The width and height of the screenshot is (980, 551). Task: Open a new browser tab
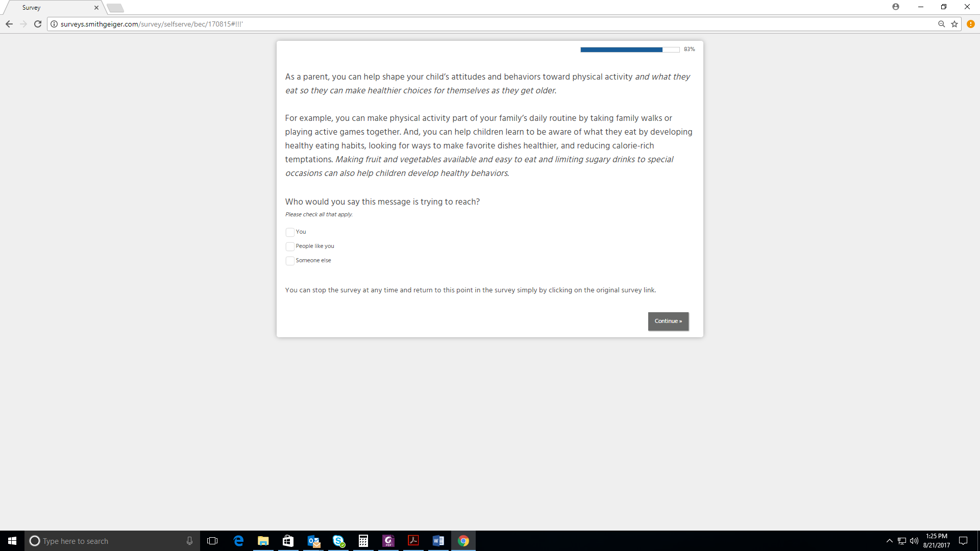pos(115,8)
